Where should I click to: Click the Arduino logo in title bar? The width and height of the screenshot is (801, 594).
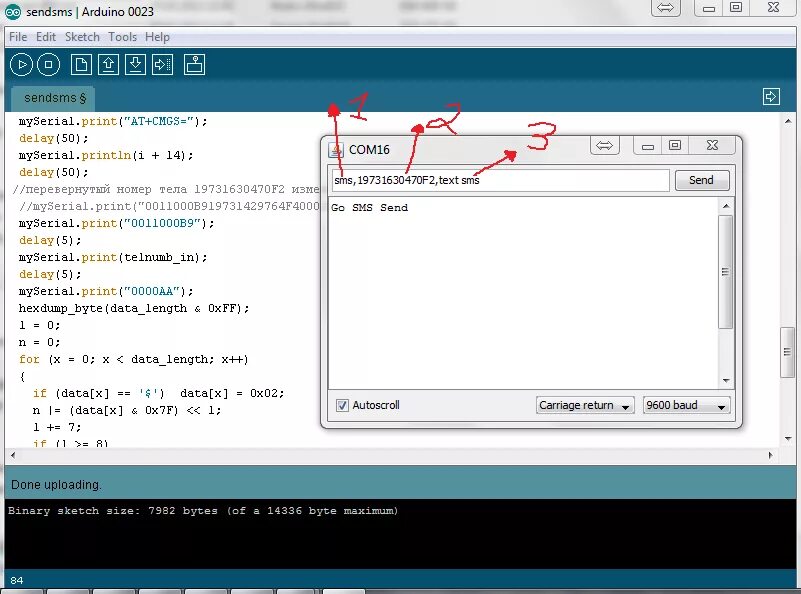(13, 12)
